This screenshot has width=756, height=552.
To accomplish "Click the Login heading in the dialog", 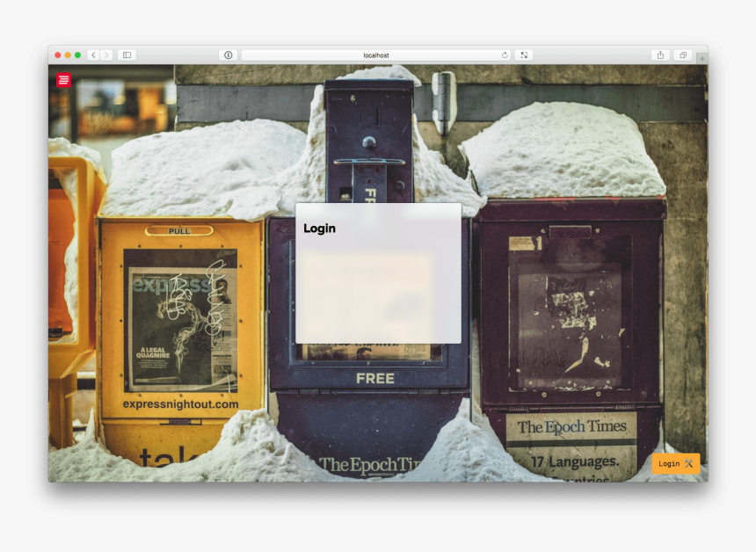I will 319,229.
